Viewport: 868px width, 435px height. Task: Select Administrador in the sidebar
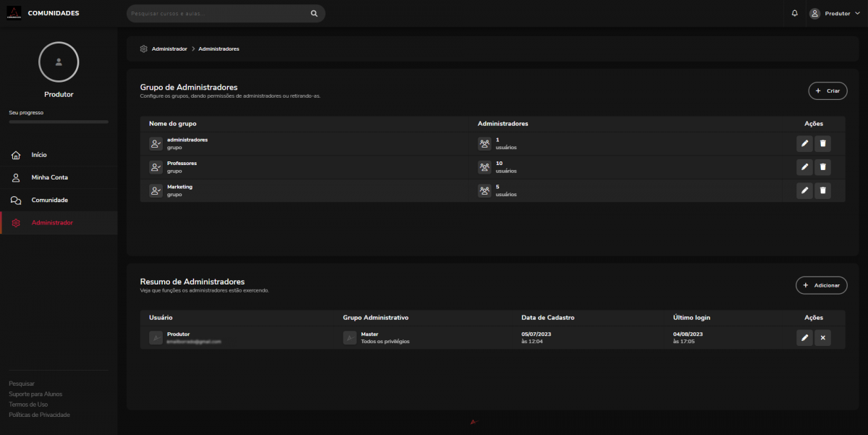click(52, 223)
